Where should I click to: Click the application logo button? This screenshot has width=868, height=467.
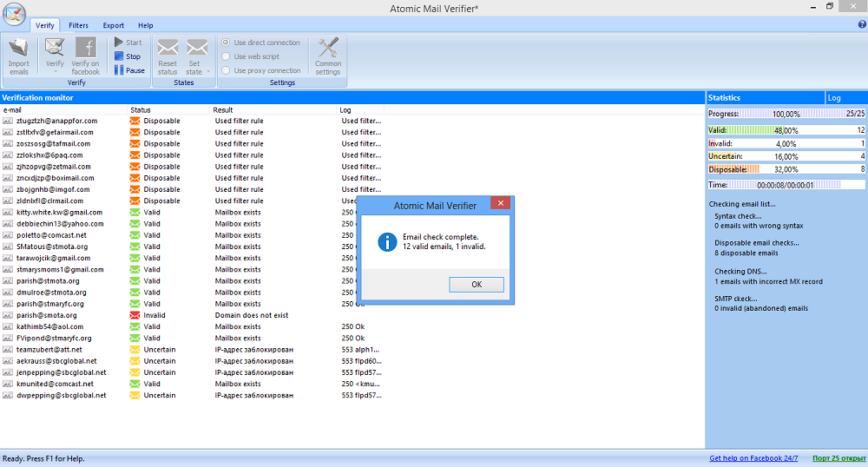tap(14, 14)
